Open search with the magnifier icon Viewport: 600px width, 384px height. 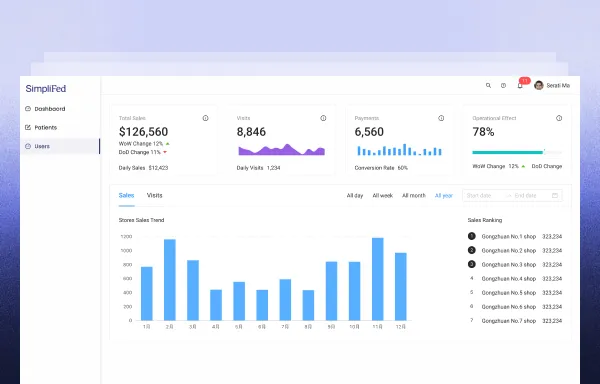488,86
